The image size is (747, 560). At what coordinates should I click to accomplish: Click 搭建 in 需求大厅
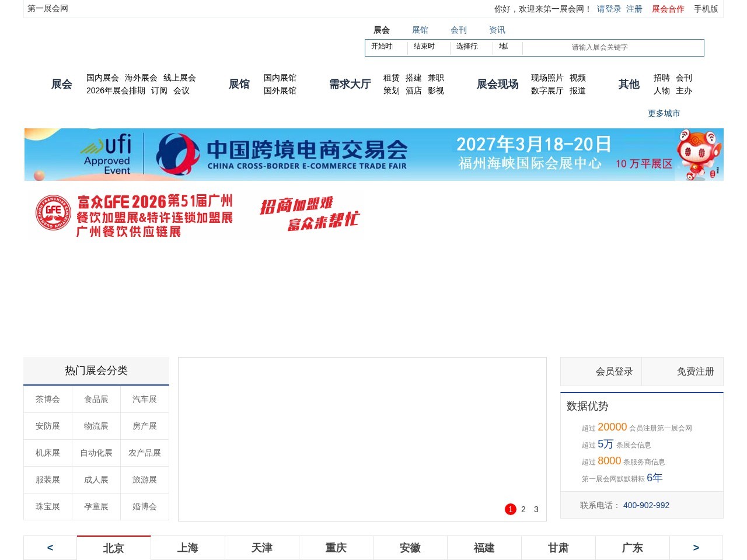tap(414, 78)
